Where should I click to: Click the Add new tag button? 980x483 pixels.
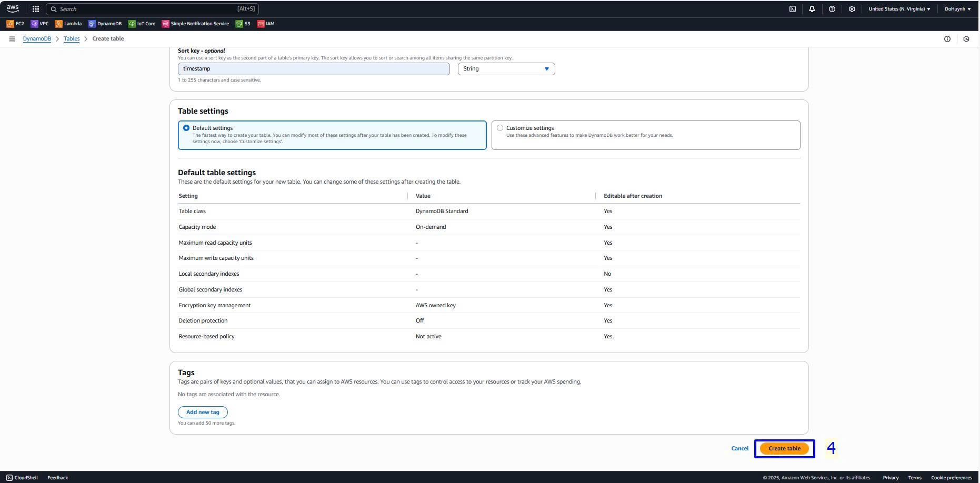(203, 412)
